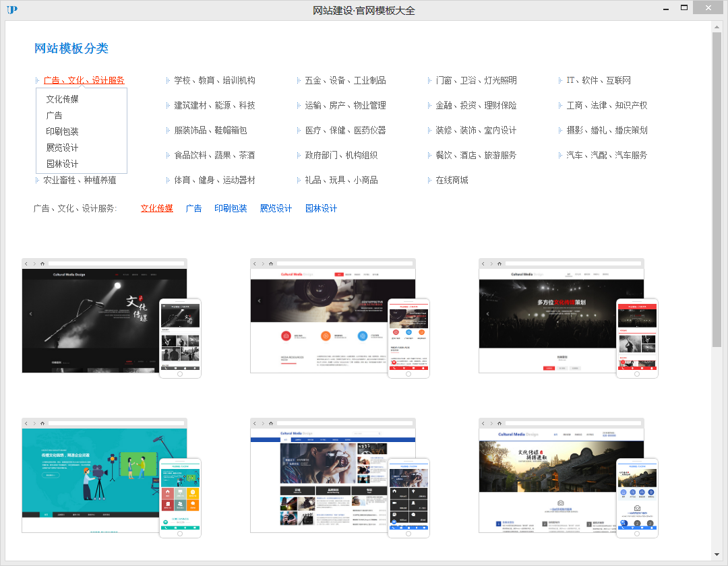Open the teal cartoon film crew template
728x566 pixels.
(x=104, y=476)
